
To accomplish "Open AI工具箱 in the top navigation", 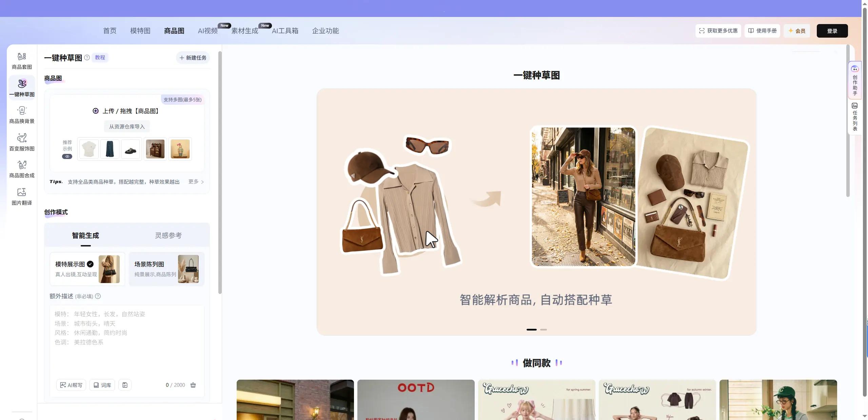I will pyautogui.click(x=285, y=31).
